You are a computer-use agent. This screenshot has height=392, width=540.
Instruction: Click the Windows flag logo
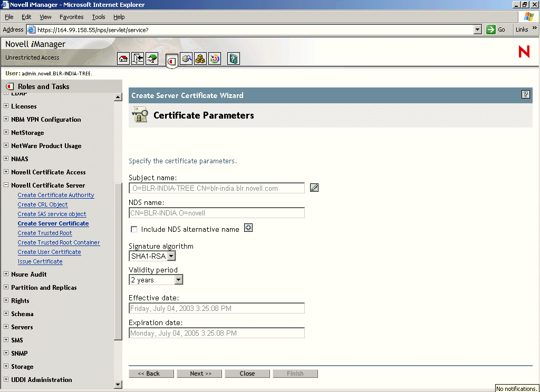coord(528,16)
